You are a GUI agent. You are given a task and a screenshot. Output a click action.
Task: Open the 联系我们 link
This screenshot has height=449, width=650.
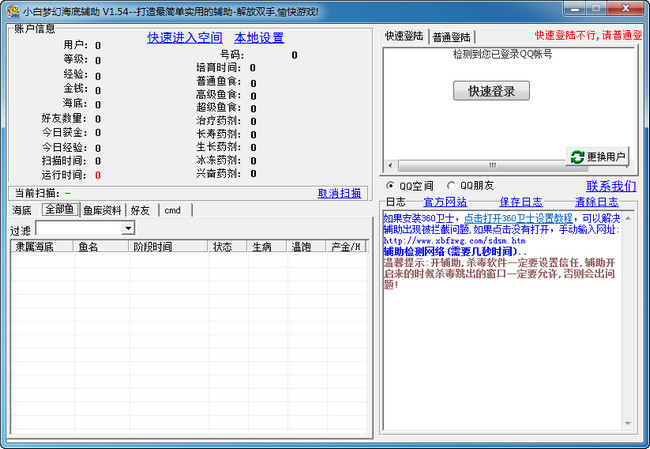coord(610,186)
